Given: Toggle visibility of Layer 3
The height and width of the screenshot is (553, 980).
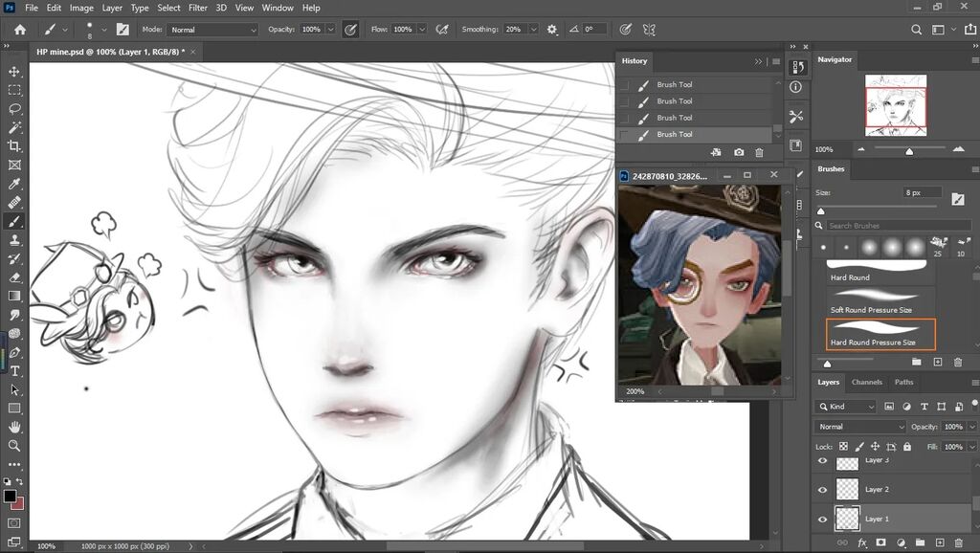Looking at the screenshot, I should pyautogui.click(x=822, y=461).
